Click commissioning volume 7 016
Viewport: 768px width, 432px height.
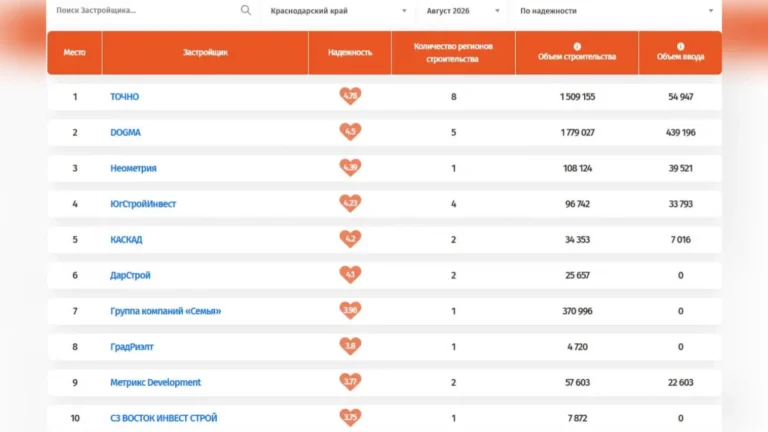681,240
